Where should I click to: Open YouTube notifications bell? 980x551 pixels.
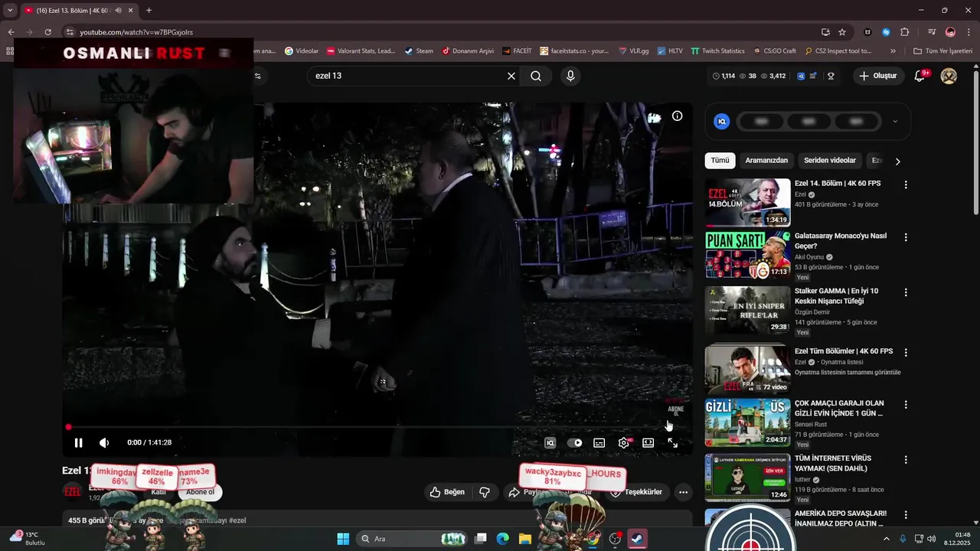click(920, 76)
